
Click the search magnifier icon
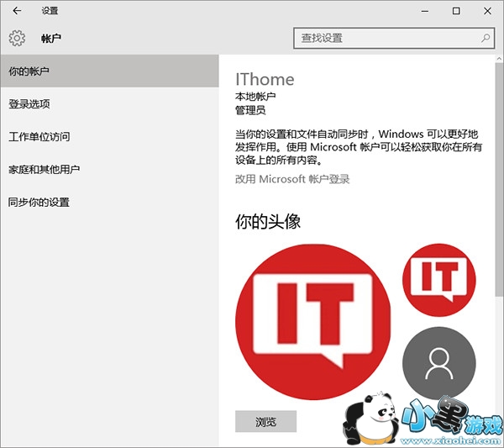pyautogui.click(x=486, y=38)
